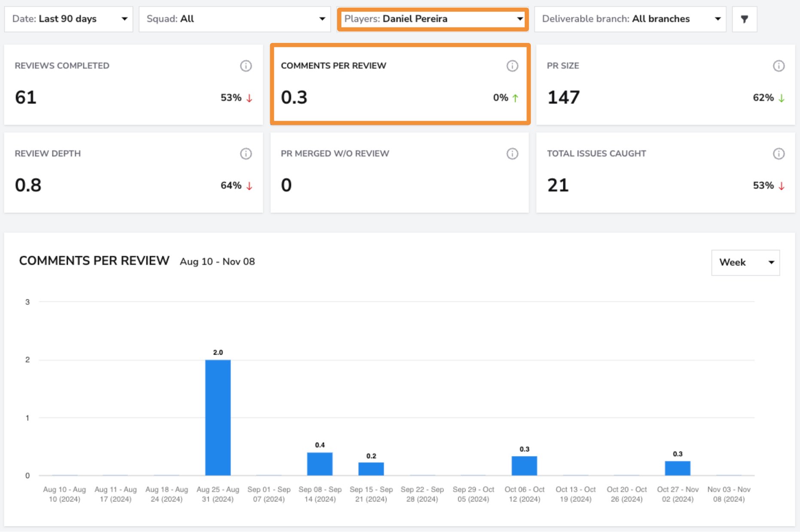Screen dimensions: 800x532
Task: Select the PR Size metric card
Action: click(x=666, y=85)
